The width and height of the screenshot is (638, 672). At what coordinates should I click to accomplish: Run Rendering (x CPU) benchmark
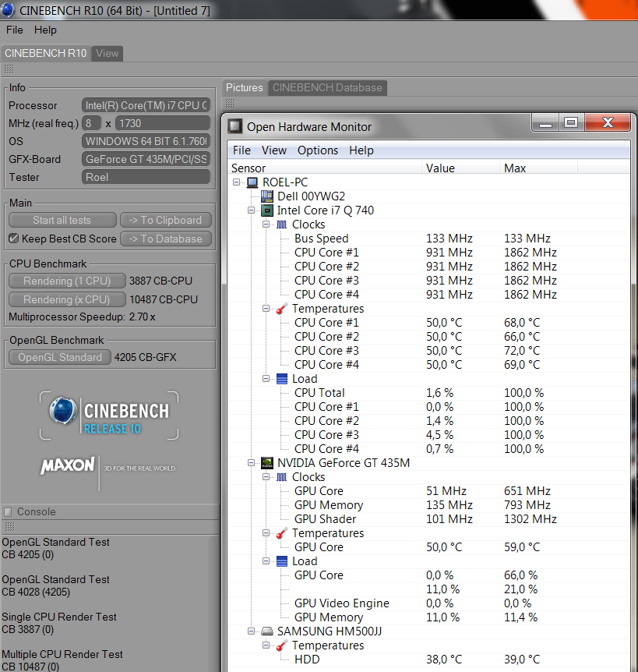tap(67, 299)
